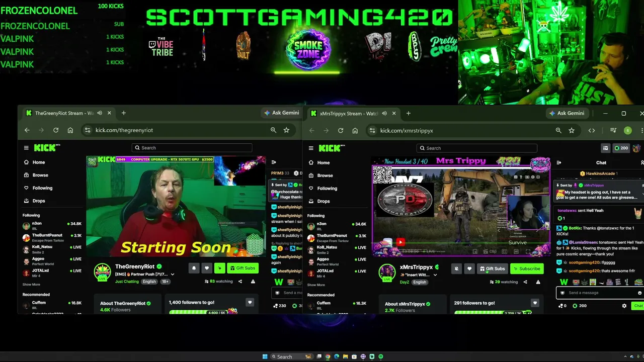Open the Windows Start menu
This screenshot has height=362, width=644.
pyautogui.click(x=265, y=356)
